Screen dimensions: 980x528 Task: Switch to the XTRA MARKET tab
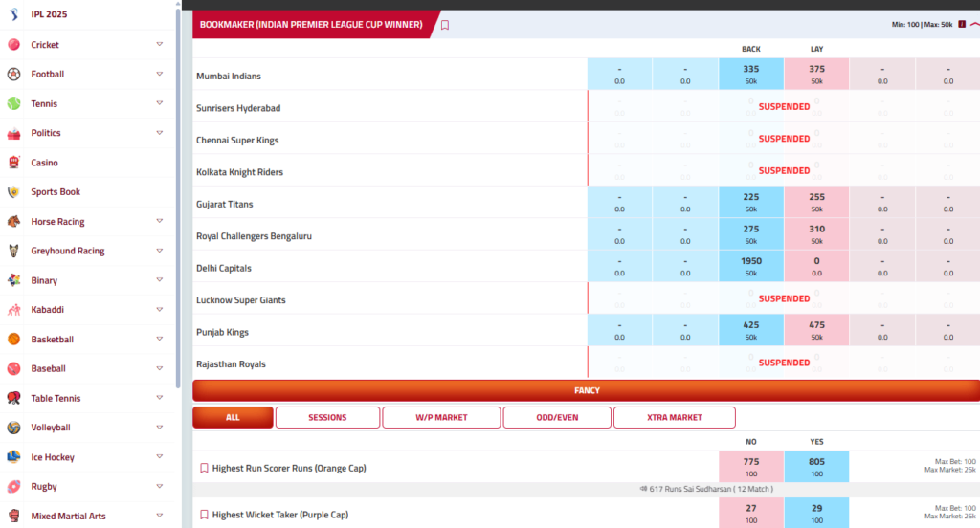[675, 417]
